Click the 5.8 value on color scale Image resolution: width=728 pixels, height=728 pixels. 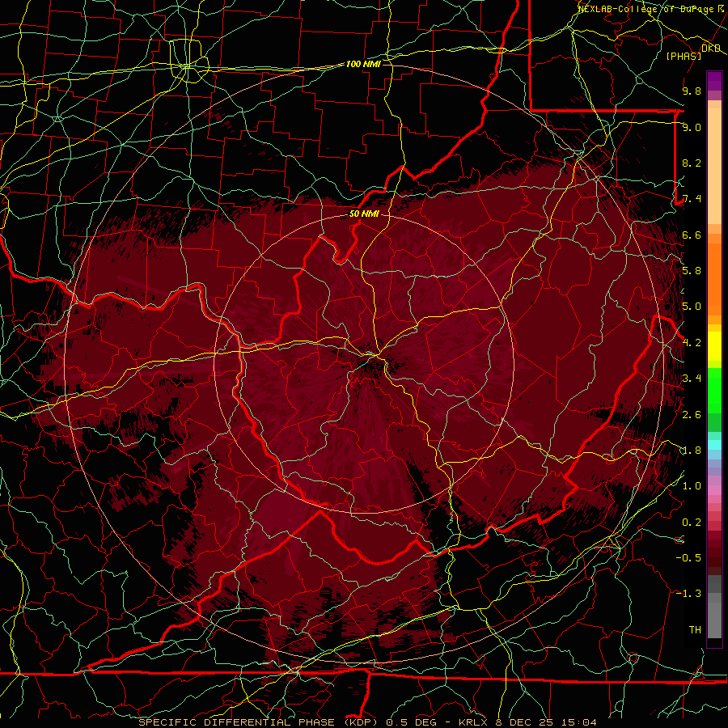tap(692, 271)
